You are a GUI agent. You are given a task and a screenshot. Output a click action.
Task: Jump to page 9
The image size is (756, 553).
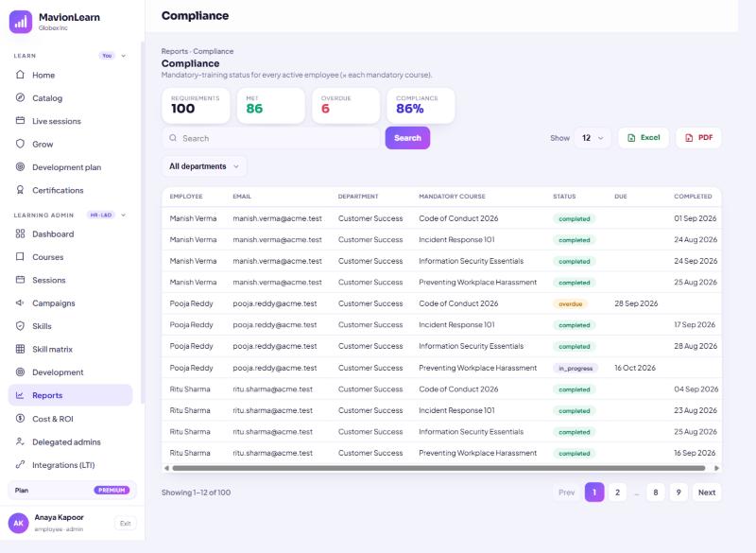pos(679,493)
